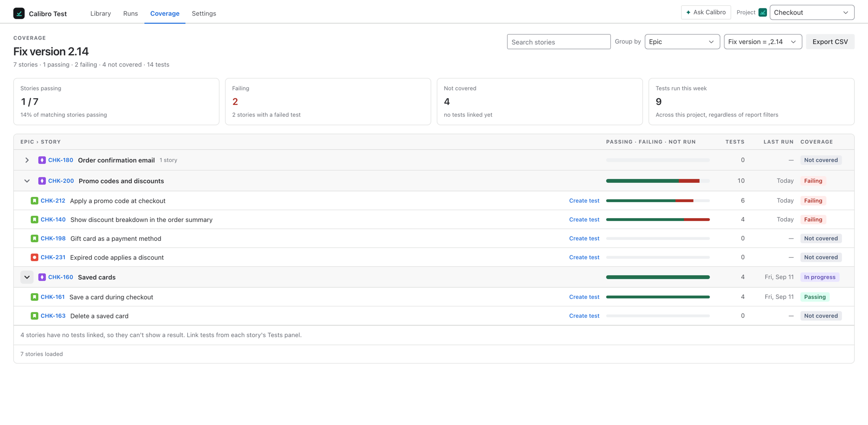This screenshot has height=425, width=868.
Task: Create test for Save a card during checkout
Action: point(584,297)
